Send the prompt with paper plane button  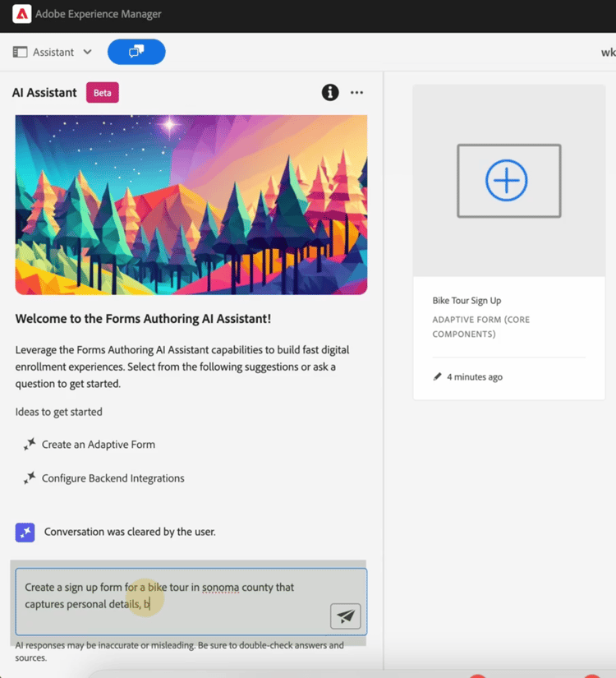coord(346,616)
